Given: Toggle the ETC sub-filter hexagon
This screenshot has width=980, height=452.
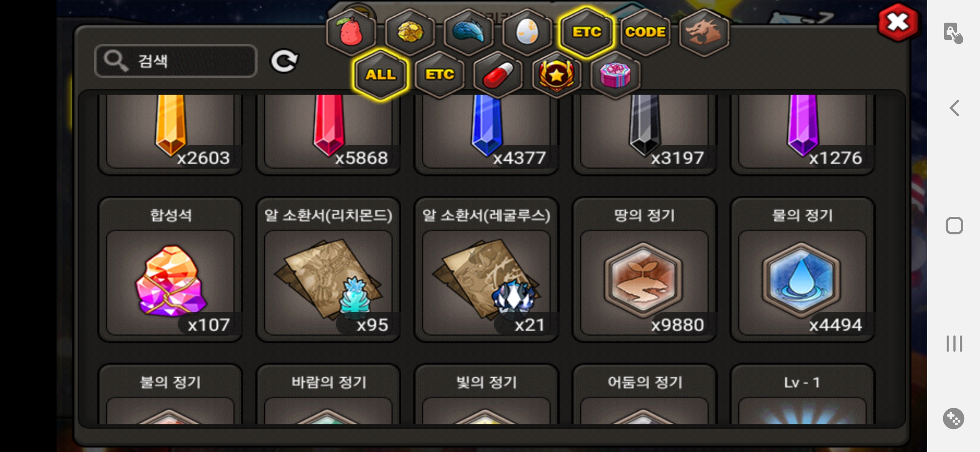Looking at the screenshot, I should (439, 75).
